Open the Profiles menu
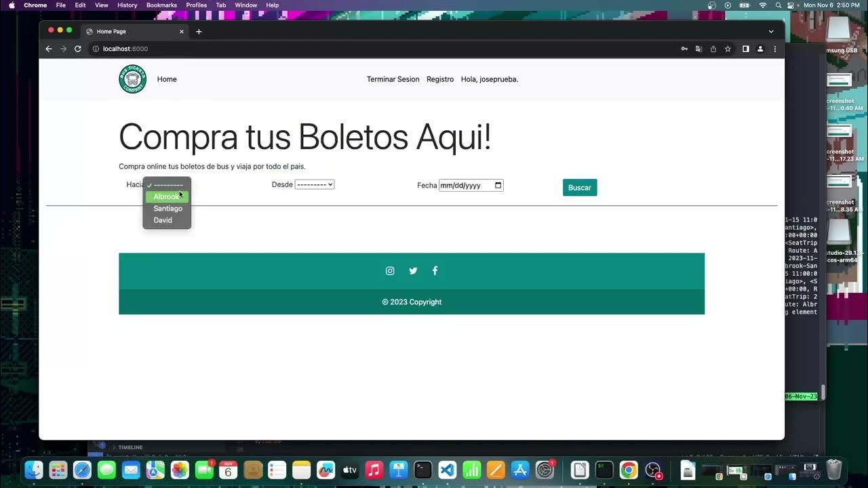The width and height of the screenshot is (868, 488). coord(197,5)
